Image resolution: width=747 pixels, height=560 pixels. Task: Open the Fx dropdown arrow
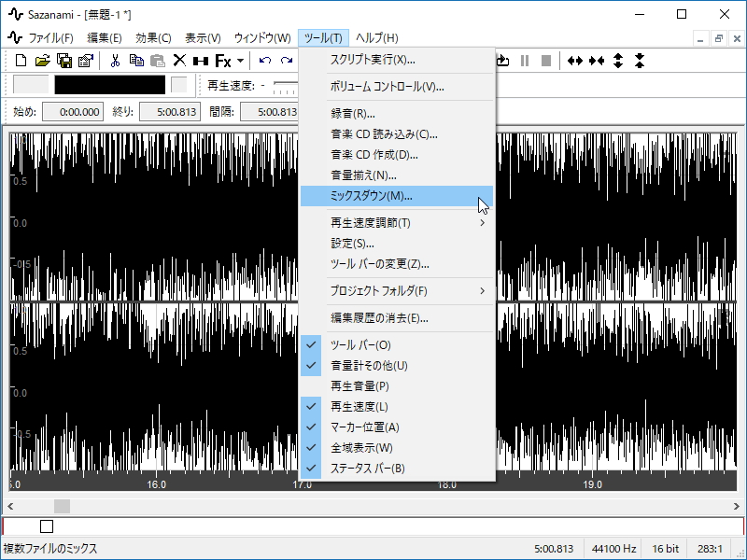pyautogui.click(x=241, y=61)
